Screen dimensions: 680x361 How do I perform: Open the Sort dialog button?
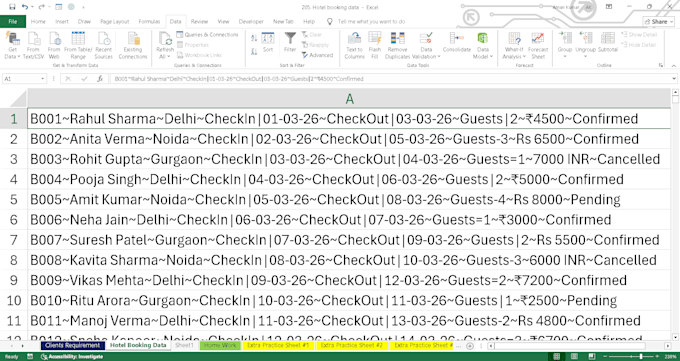click(x=268, y=43)
